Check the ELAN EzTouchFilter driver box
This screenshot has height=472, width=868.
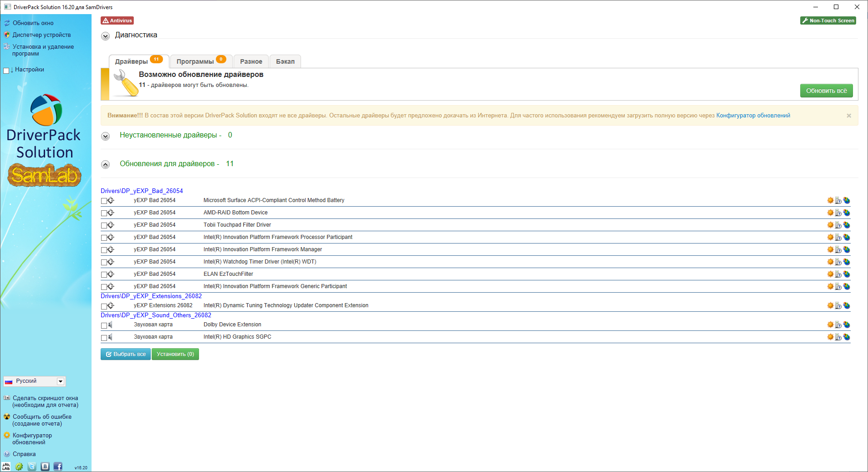pyautogui.click(x=104, y=274)
